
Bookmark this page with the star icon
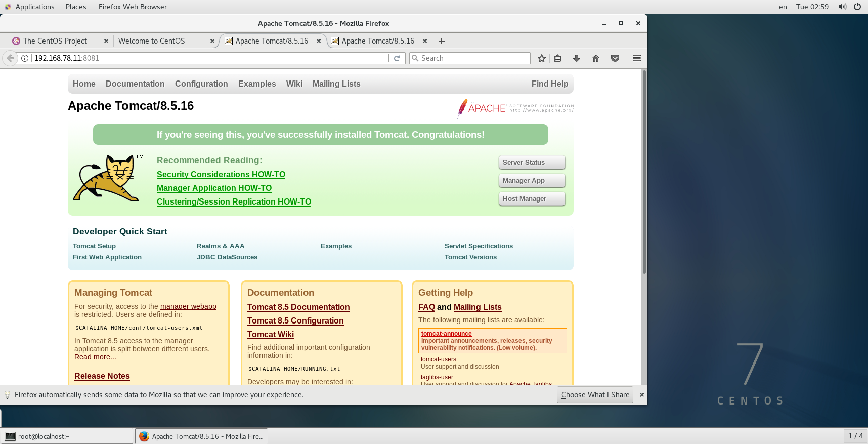coord(542,58)
